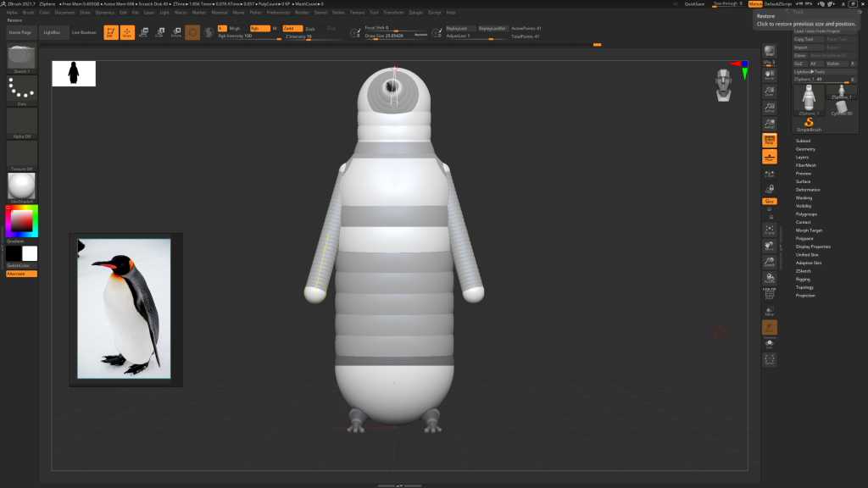868x488 pixels.
Task: Click the main color picker square
Action: pos(21,222)
